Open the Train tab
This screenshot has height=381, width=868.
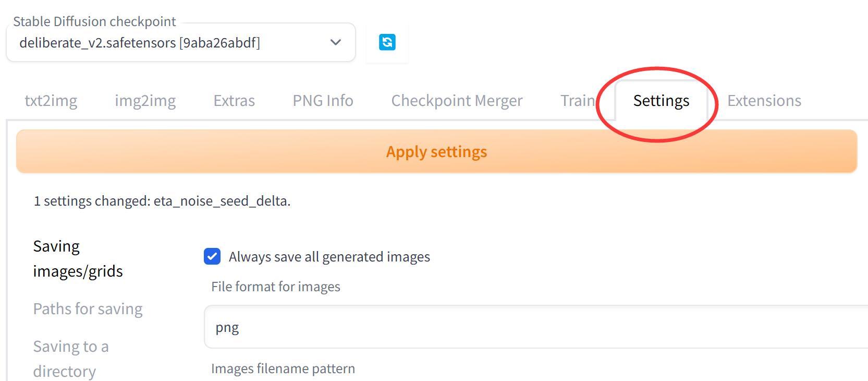(578, 100)
